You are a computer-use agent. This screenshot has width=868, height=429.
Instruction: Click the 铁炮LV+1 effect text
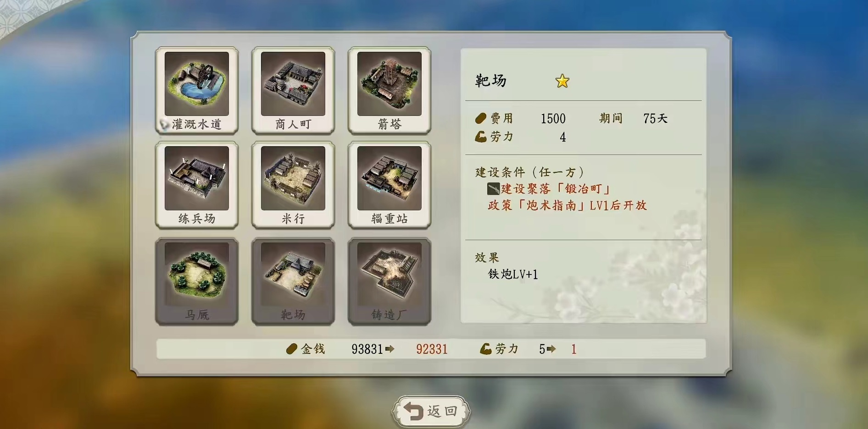(x=513, y=274)
